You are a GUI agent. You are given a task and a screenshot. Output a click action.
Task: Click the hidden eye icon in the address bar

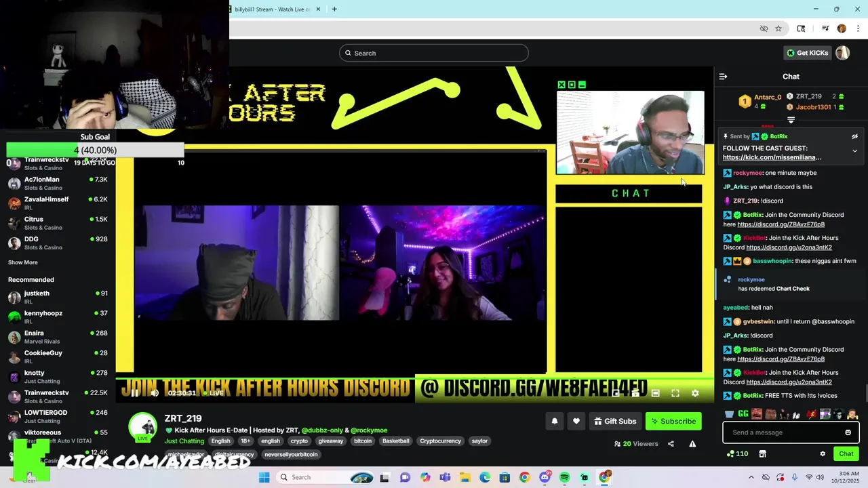(x=764, y=28)
